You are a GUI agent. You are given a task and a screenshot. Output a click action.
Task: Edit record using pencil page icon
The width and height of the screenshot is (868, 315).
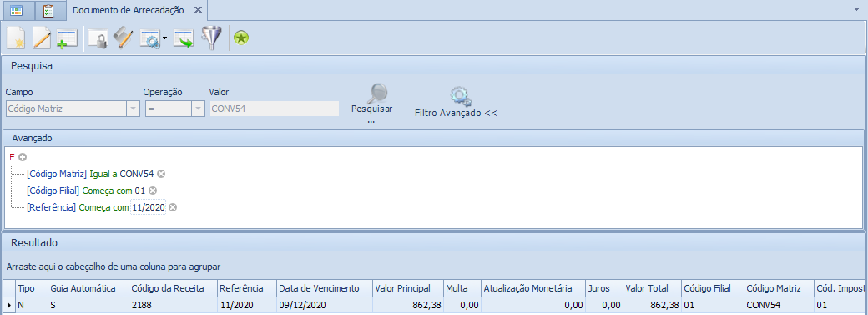[x=42, y=38]
